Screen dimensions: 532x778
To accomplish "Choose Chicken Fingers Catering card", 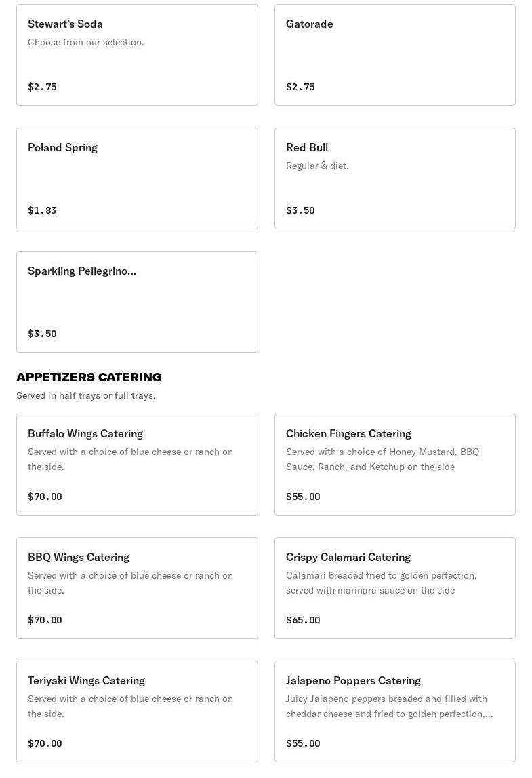I will click(x=394, y=465).
